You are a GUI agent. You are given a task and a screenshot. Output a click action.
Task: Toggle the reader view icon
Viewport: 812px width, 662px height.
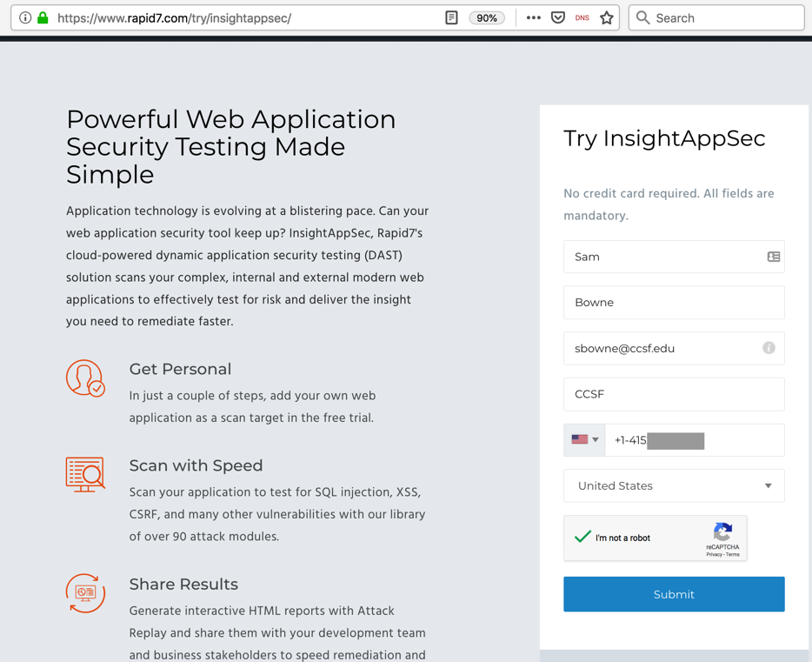click(x=451, y=17)
